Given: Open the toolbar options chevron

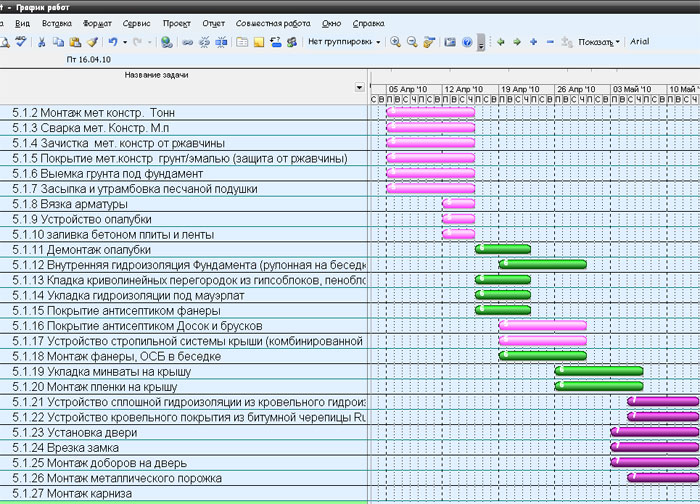Looking at the screenshot, I should coord(481,43).
